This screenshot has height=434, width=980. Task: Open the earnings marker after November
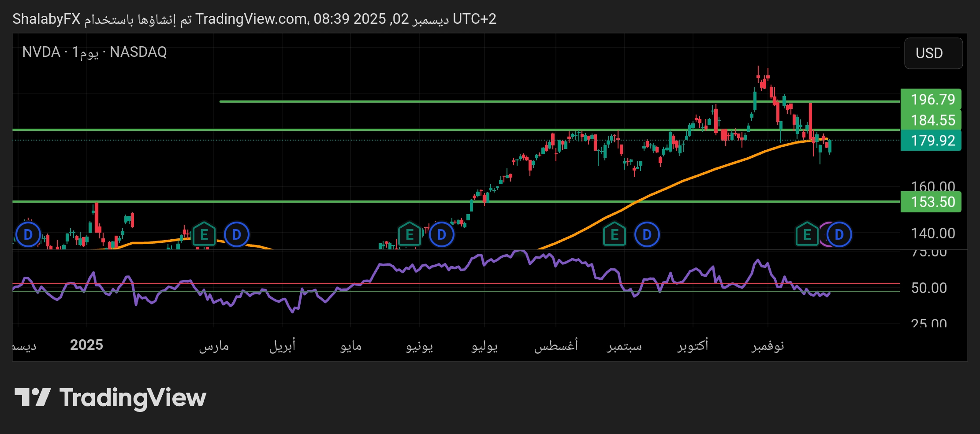(x=807, y=234)
